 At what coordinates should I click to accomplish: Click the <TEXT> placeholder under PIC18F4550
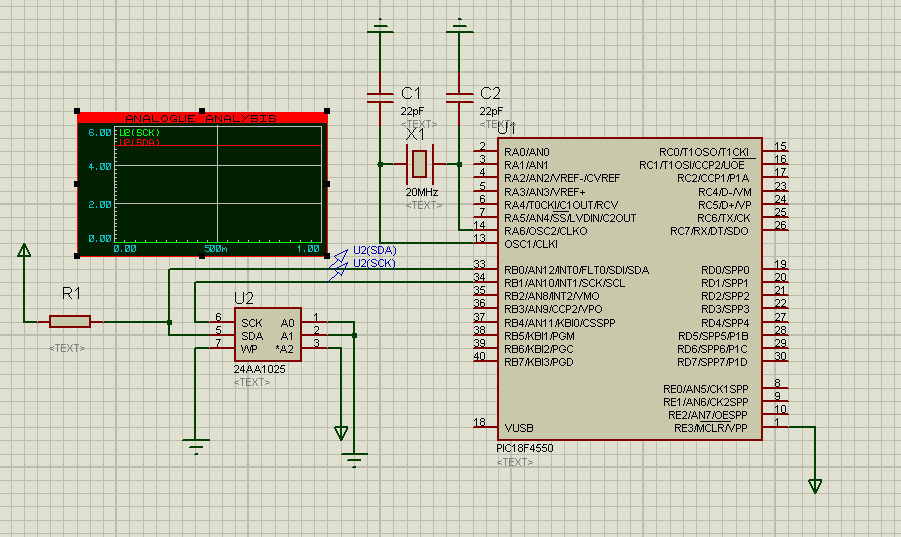click(515, 462)
